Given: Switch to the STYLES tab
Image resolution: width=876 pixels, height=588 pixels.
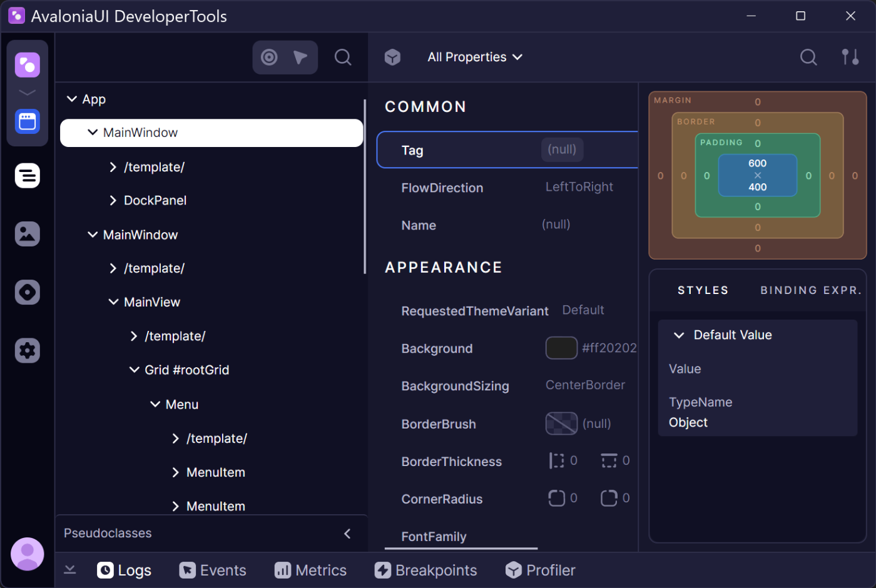Looking at the screenshot, I should [x=703, y=290].
